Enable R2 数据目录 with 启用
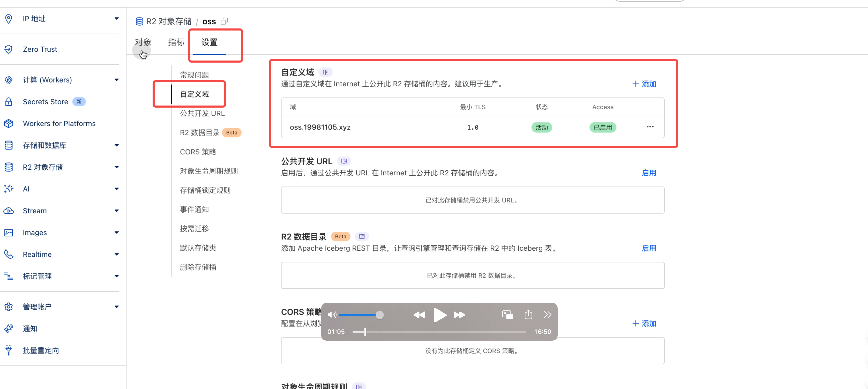Screen dimensions: 868x389 (x=649, y=248)
